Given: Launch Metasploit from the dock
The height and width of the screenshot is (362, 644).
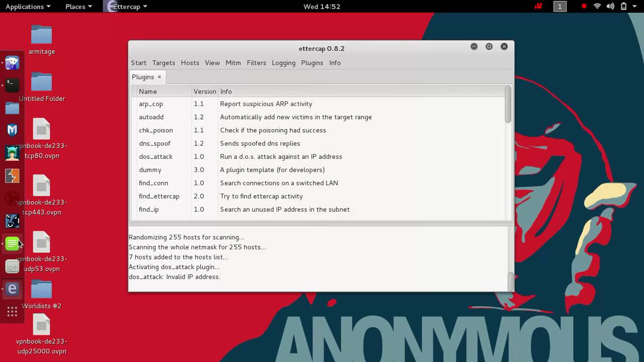Looking at the screenshot, I should click(x=12, y=131).
